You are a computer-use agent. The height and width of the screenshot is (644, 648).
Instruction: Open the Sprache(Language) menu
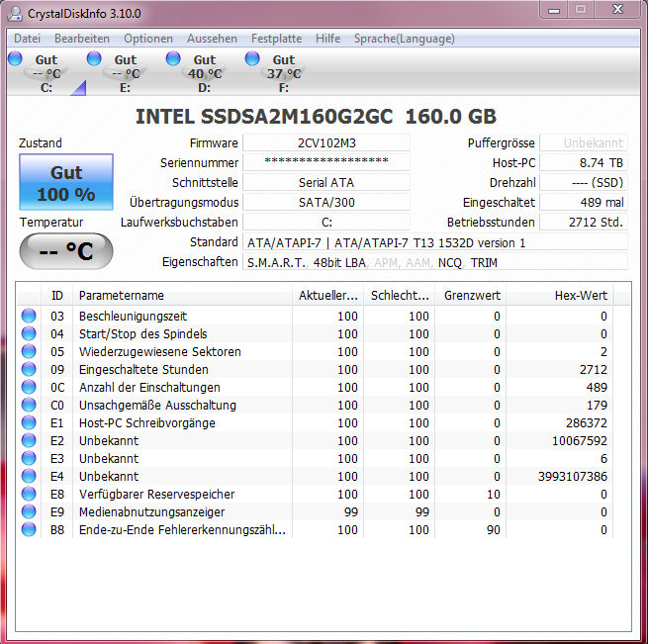click(405, 39)
